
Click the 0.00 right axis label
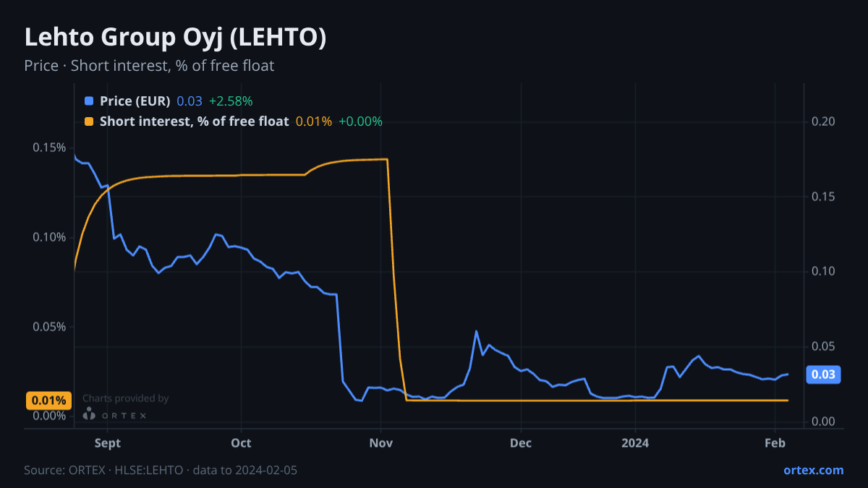824,422
